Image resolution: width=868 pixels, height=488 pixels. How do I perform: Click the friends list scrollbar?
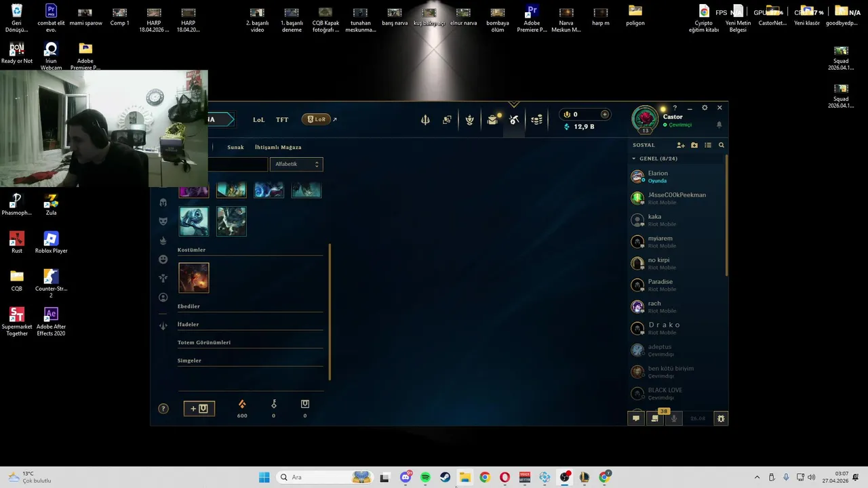[727, 216]
